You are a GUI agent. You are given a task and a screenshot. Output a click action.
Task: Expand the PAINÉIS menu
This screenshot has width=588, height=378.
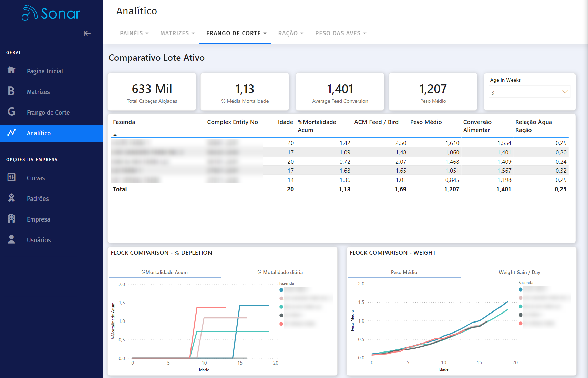[134, 33]
